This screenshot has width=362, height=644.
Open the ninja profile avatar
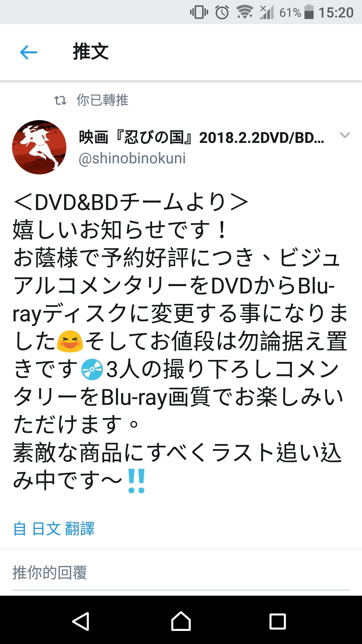click(39, 147)
